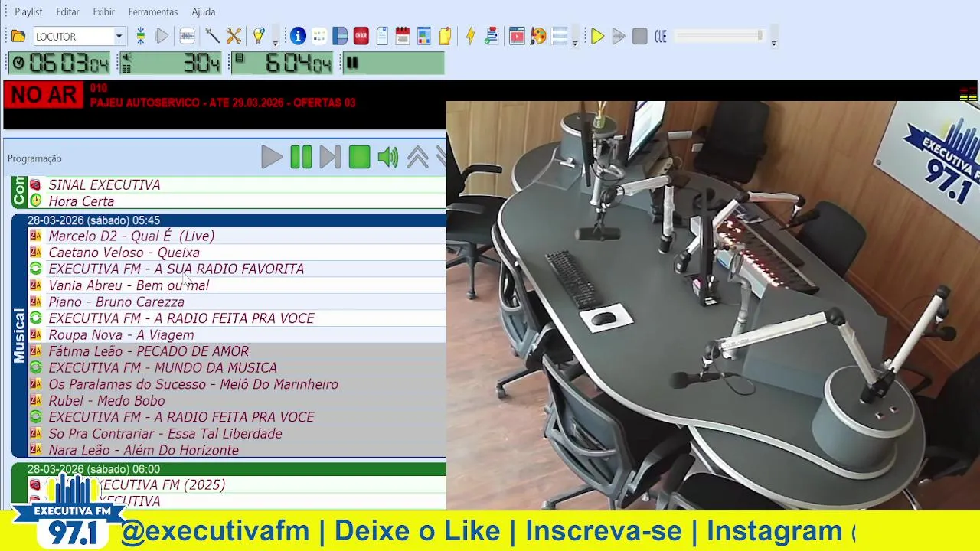Open the LOCUTOR combo box
This screenshot has height=551, width=980.
[78, 36]
